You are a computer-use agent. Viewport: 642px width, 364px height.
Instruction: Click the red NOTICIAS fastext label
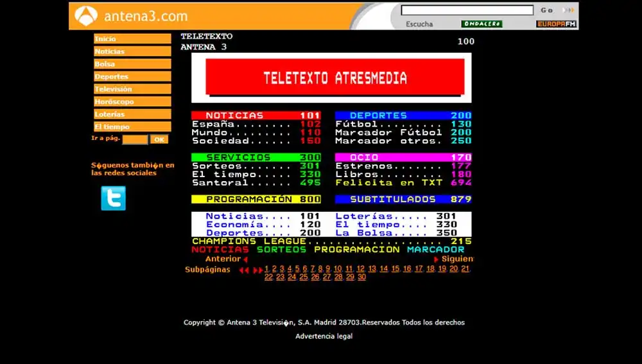pyautogui.click(x=220, y=250)
